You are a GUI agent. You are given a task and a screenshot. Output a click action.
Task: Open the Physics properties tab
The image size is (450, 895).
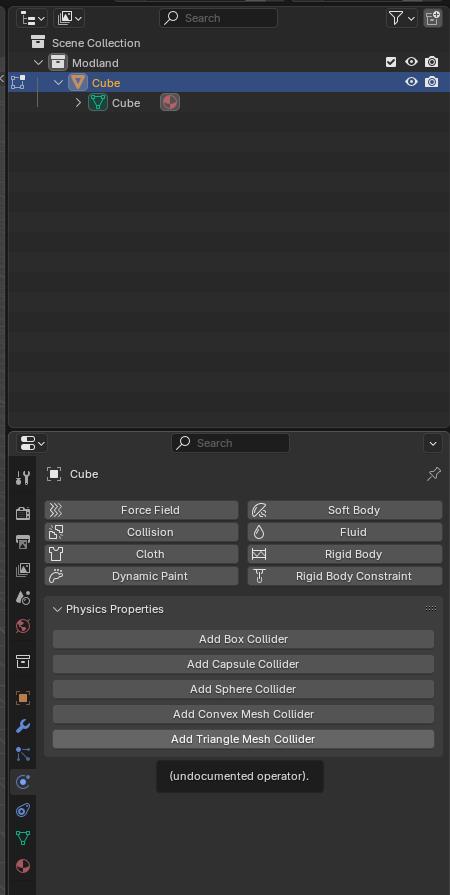click(23, 782)
